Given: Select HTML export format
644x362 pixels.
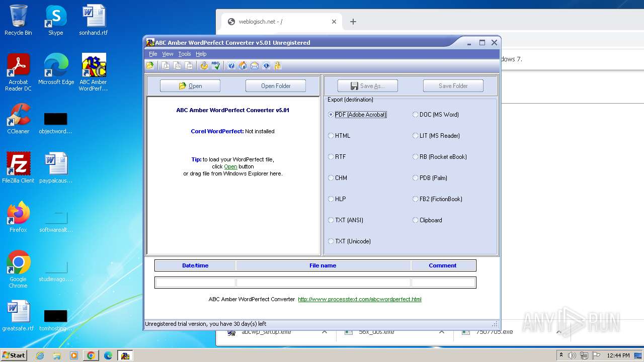Looking at the screenshot, I should (339, 136).
